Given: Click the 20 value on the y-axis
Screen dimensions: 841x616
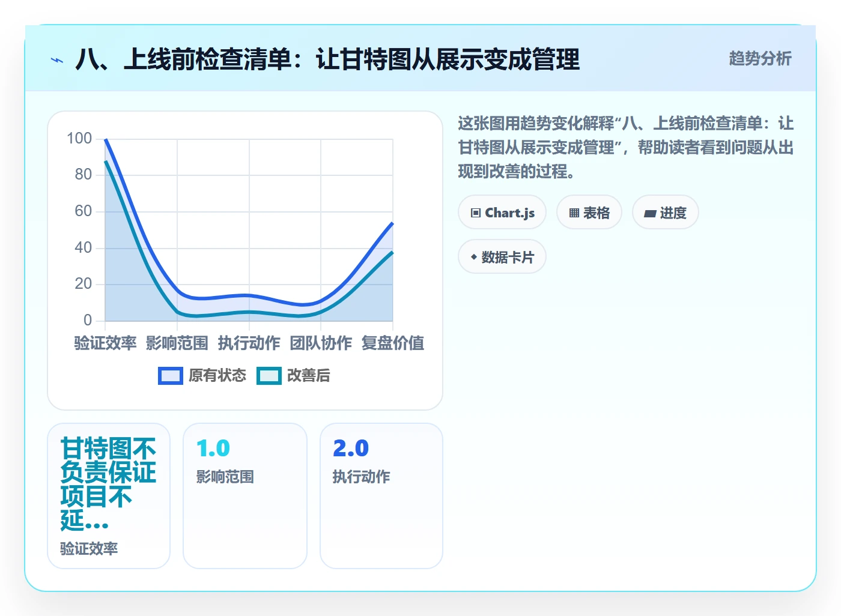Looking at the screenshot, I should 83,284.
